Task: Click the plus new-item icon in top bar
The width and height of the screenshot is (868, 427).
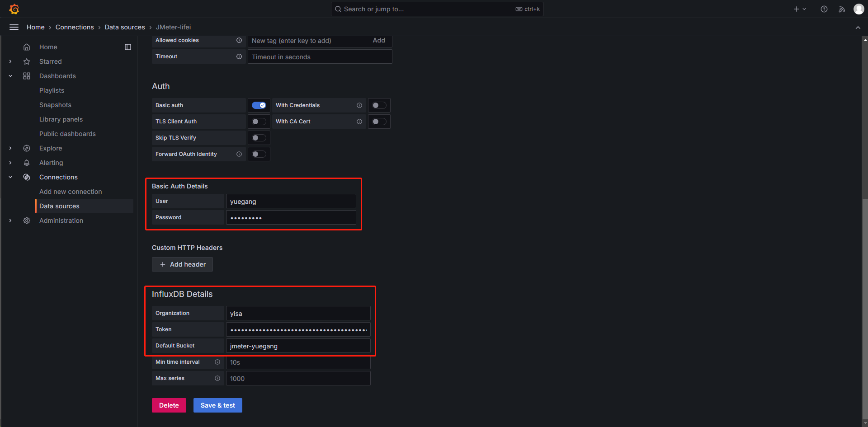Action: (x=796, y=9)
